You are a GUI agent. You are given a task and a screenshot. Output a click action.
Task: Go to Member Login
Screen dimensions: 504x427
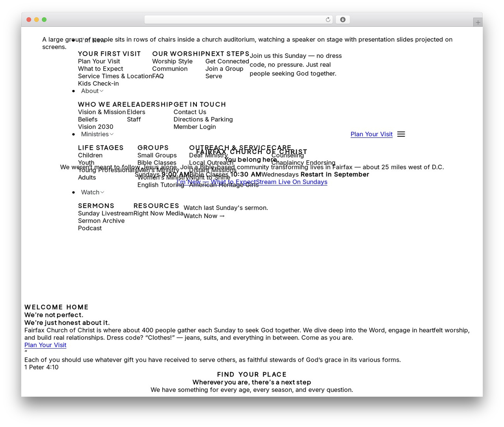point(195,127)
